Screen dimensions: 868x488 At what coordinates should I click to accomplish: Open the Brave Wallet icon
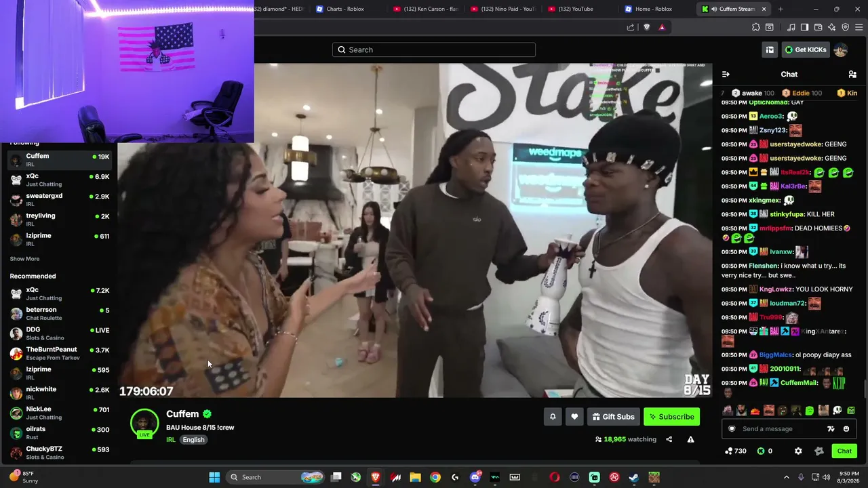tap(818, 27)
